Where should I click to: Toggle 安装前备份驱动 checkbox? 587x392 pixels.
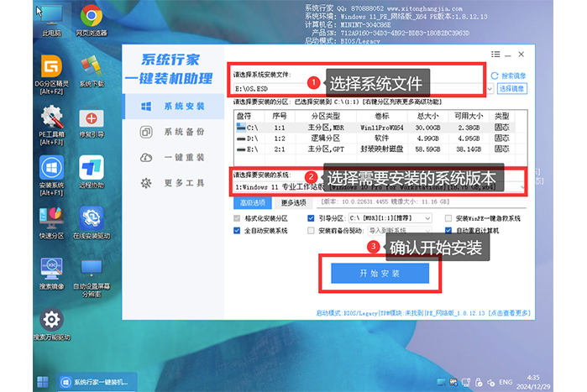pos(311,230)
